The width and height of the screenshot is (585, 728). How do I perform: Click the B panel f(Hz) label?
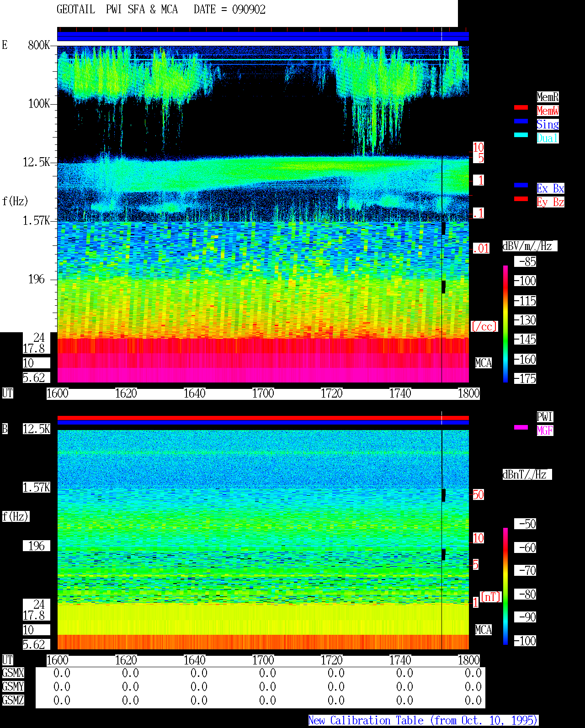tap(15, 516)
